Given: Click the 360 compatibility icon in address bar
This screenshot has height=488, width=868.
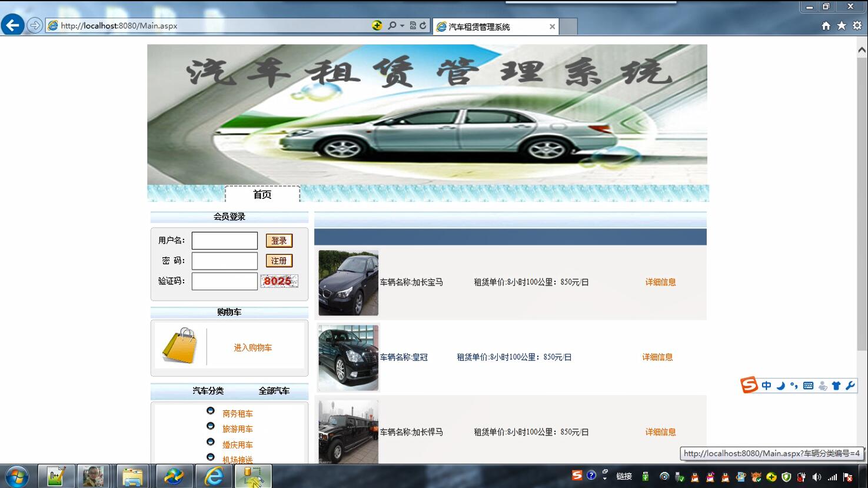Looking at the screenshot, I should (377, 25).
